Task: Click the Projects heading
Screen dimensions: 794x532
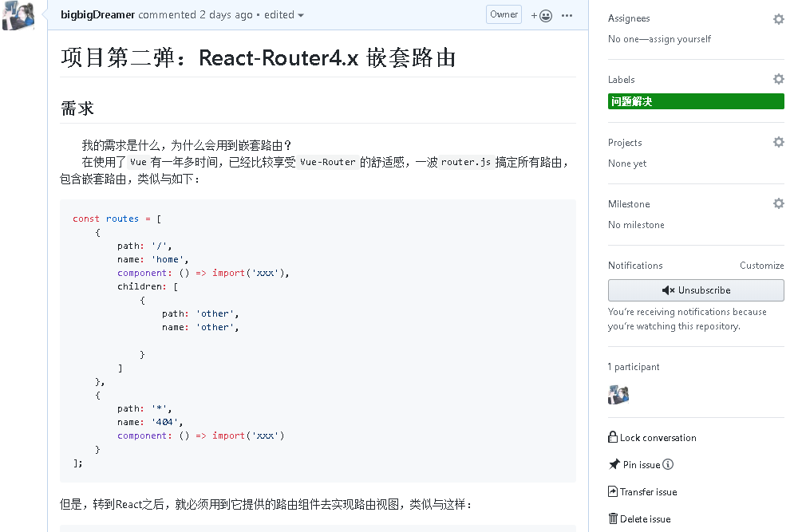Action: [625, 143]
